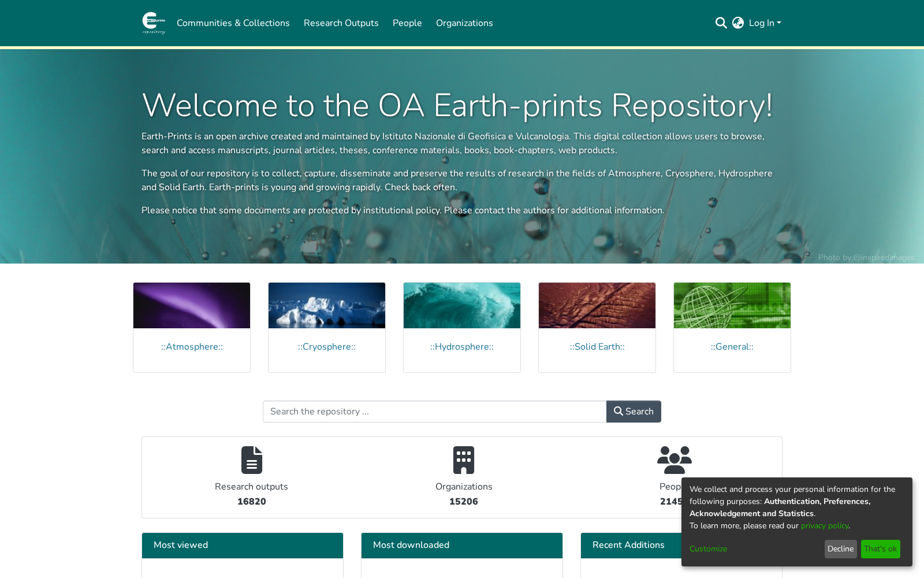Click the Atmosphere aurora thumbnail
This screenshot has height=578, width=924.
(192, 305)
